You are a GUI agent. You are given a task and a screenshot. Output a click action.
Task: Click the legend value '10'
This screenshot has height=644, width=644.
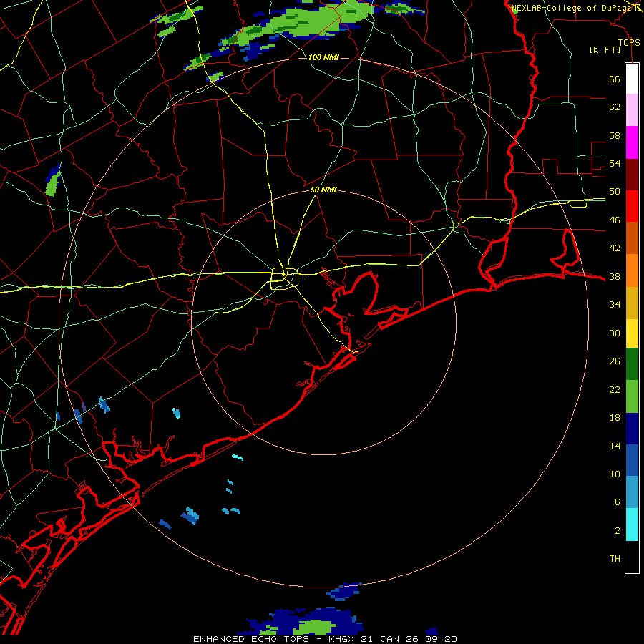coord(615,474)
